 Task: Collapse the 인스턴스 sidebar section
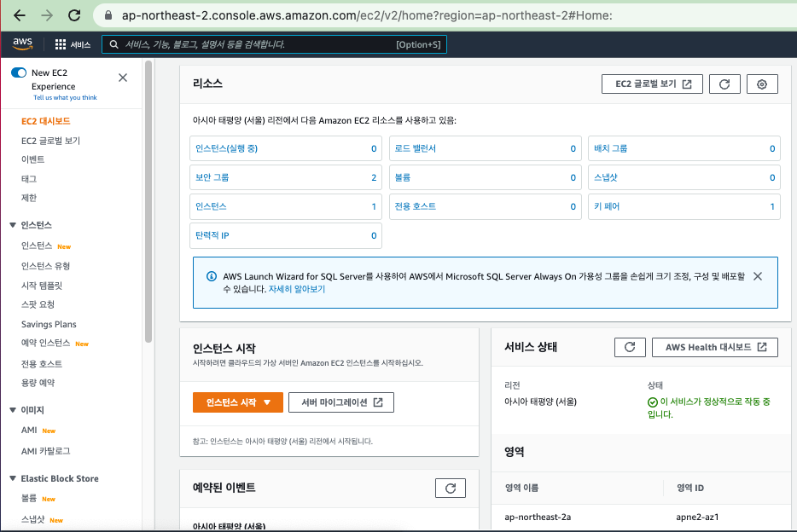(x=13, y=225)
